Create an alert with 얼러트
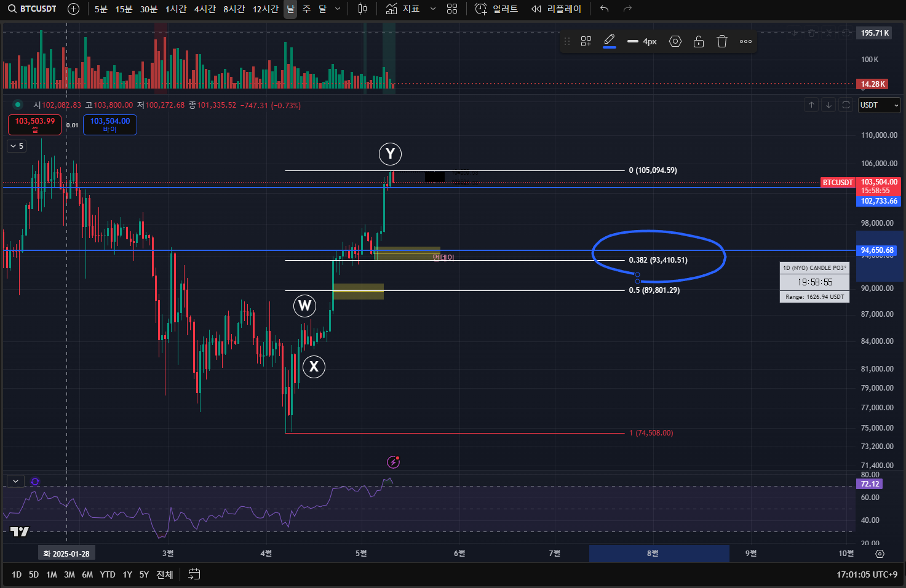The height and width of the screenshot is (588, 906). click(496, 9)
